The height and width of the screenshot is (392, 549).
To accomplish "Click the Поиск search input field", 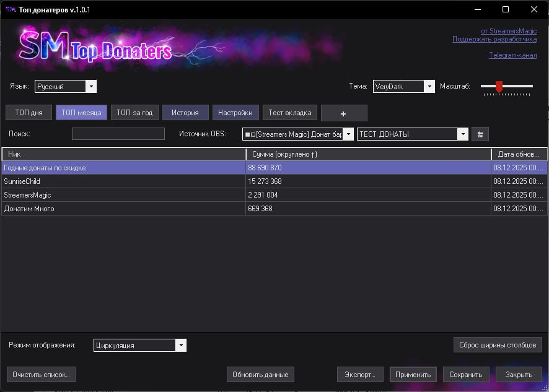I will (118, 134).
